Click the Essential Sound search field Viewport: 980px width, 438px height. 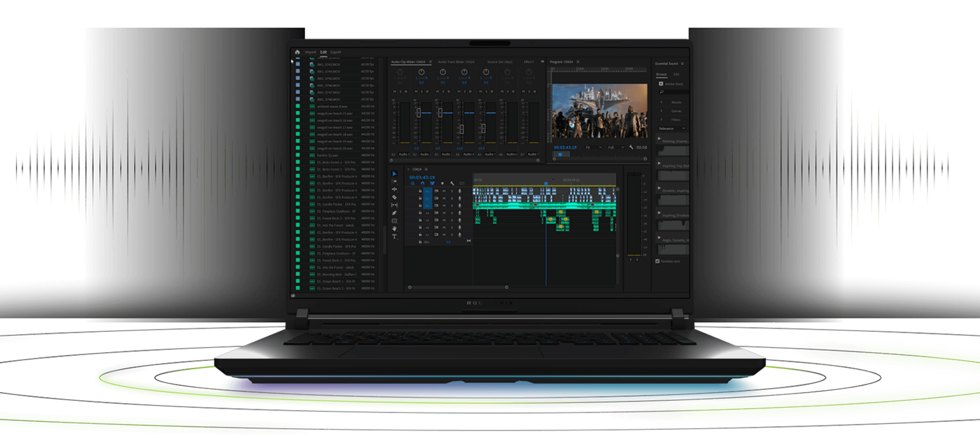point(675,92)
